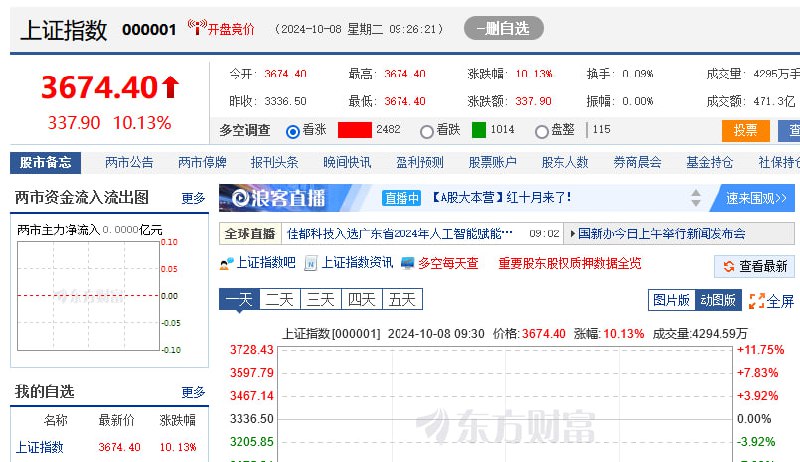The width and height of the screenshot is (800, 462).
Task: Click the 3728.43 price axis label
Action: pos(252,350)
